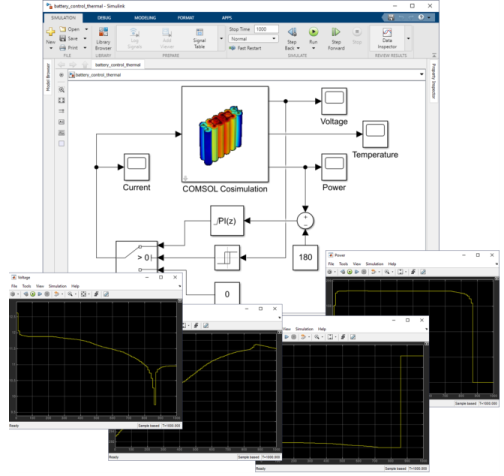The height and width of the screenshot is (476, 504).
Task: Open the Data Inspector
Action: (387, 39)
